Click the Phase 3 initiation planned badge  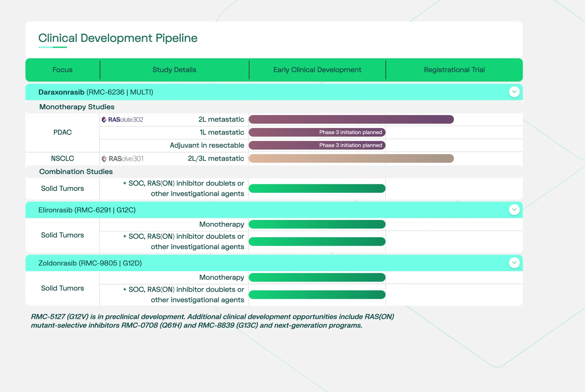click(350, 132)
